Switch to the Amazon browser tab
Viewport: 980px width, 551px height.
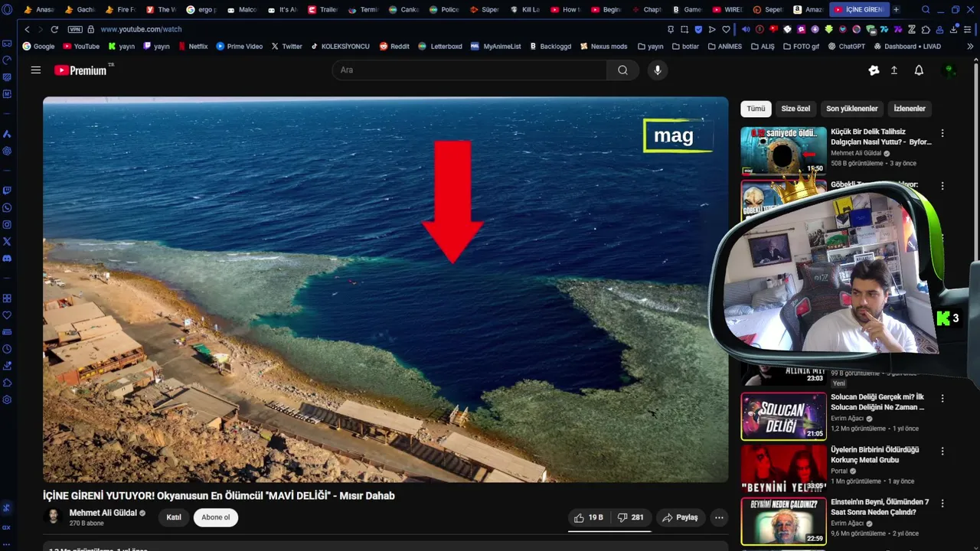tap(808, 9)
